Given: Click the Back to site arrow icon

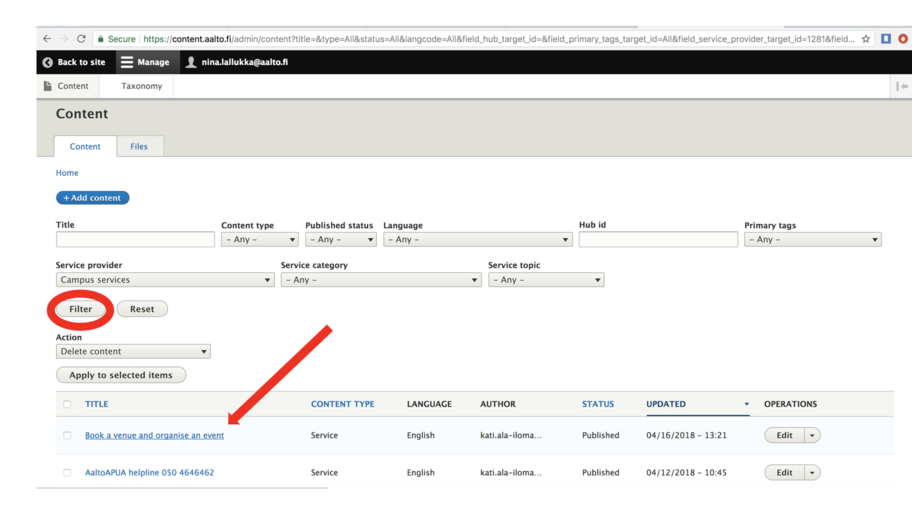Looking at the screenshot, I should pos(47,62).
